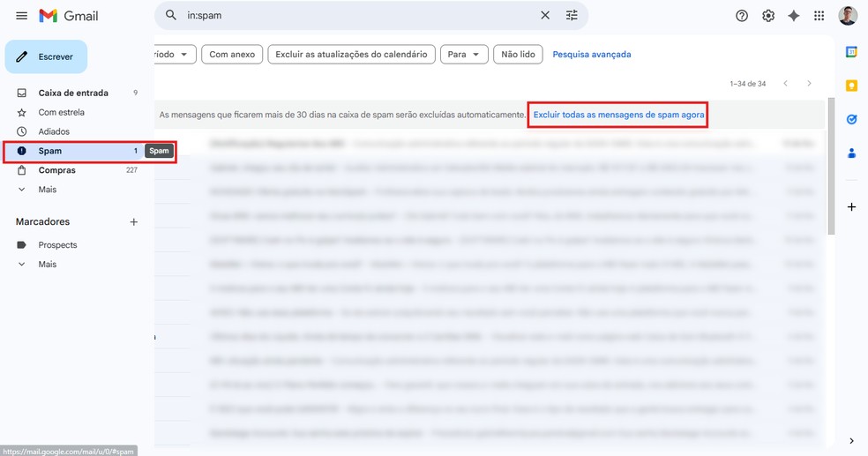Screen dimensions: 868x456
Task: Hide side panel with chevron arrow
Action: (851, 441)
